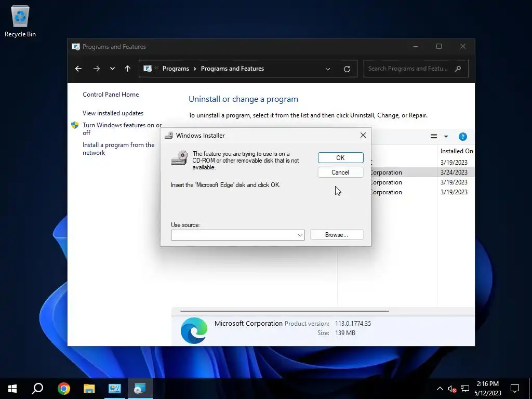Open the clock showing 2:16 PM

487,389
